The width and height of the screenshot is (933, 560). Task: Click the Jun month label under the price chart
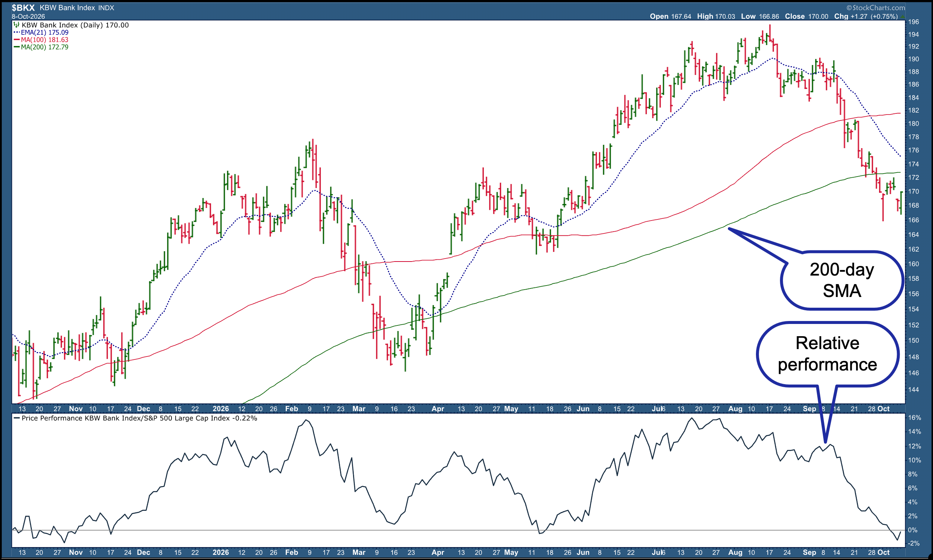(x=583, y=409)
